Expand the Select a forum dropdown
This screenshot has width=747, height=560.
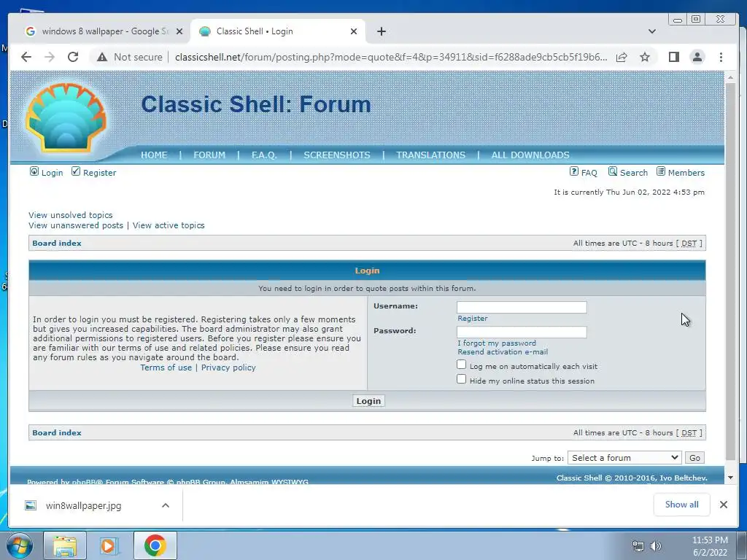[624, 458]
